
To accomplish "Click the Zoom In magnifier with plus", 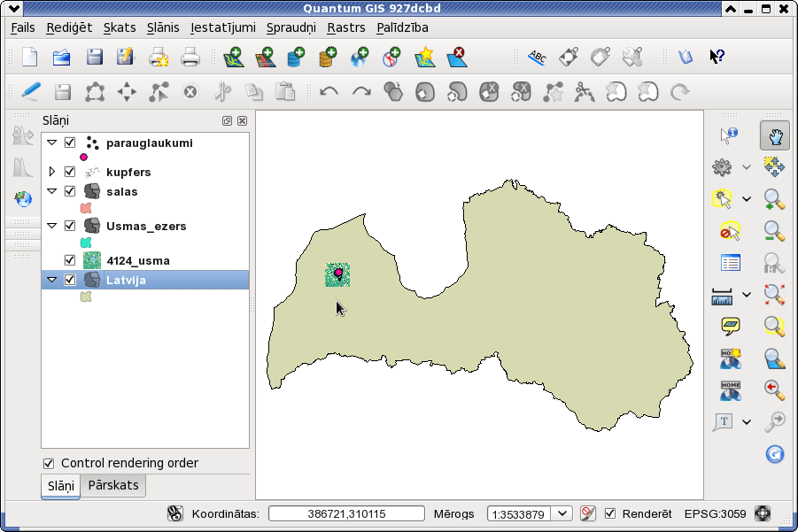I will [775, 199].
